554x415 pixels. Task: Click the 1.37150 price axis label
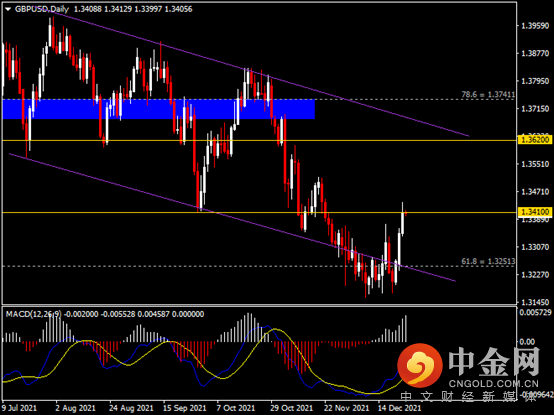[535, 109]
